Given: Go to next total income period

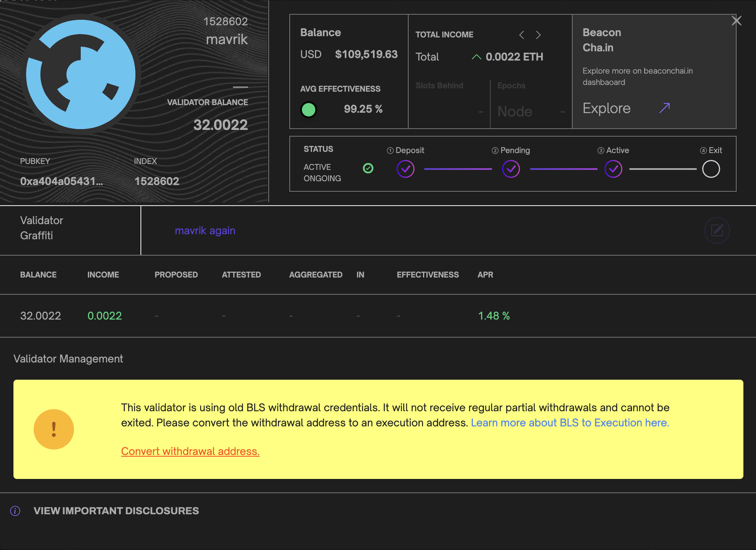Looking at the screenshot, I should 538,35.
